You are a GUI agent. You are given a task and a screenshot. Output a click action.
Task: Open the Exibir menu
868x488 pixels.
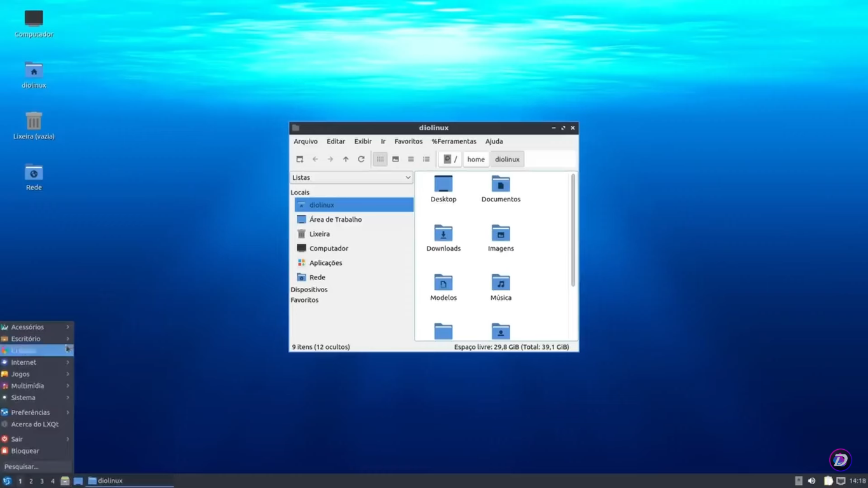(x=362, y=141)
